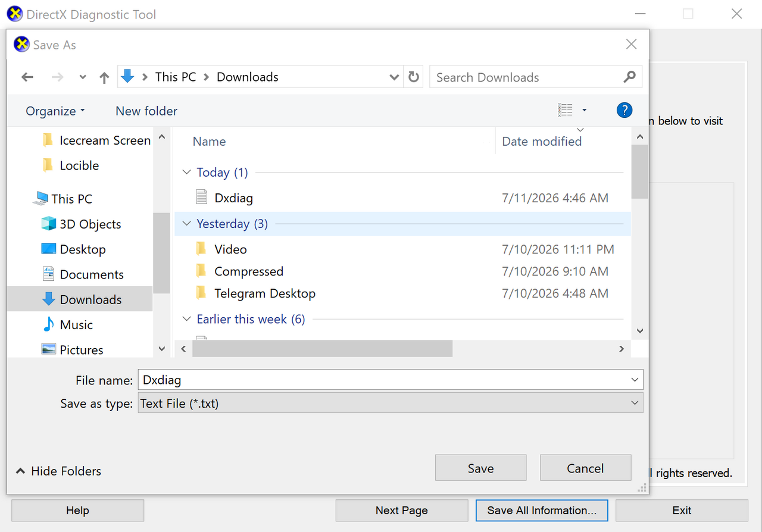Open chevron after This PC in path

pos(207,77)
